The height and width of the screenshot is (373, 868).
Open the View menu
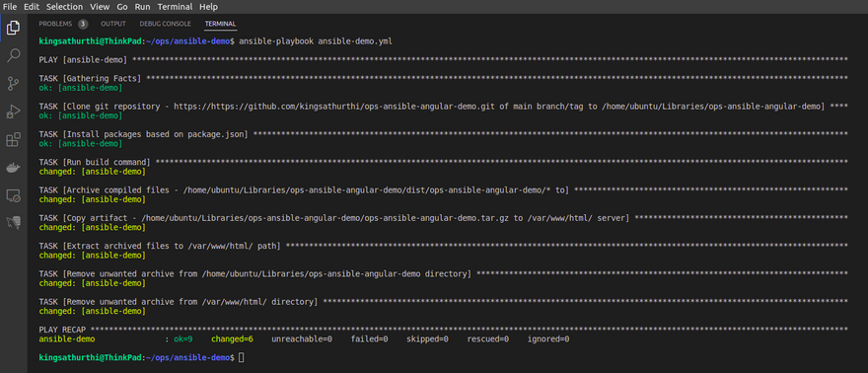[100, 7]
